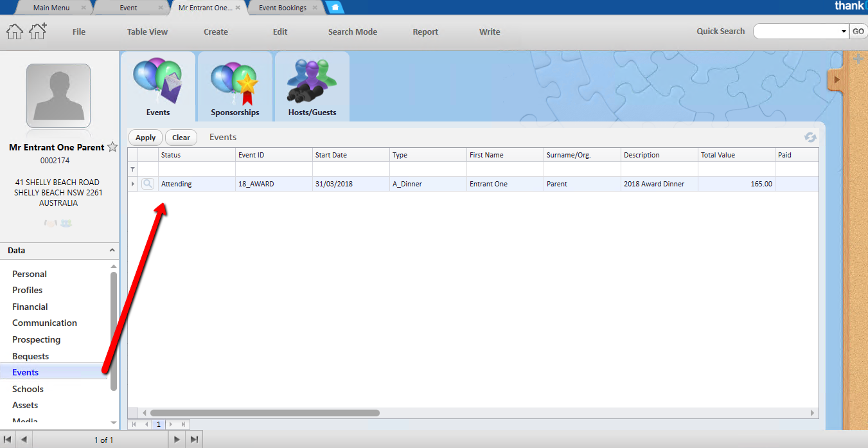Viewport: 868px width, 448px height.
Task: Click the Status column filter field
Action: (197, 169)
